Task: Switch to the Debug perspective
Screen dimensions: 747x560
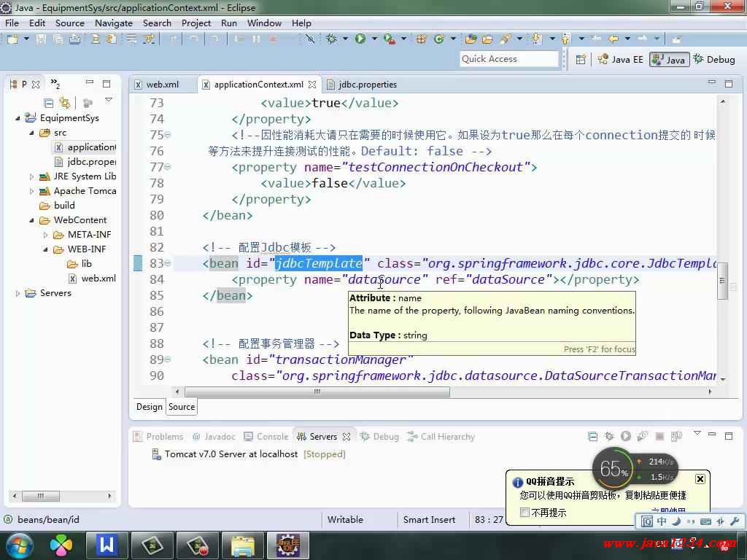Action: tap(715, 60)
